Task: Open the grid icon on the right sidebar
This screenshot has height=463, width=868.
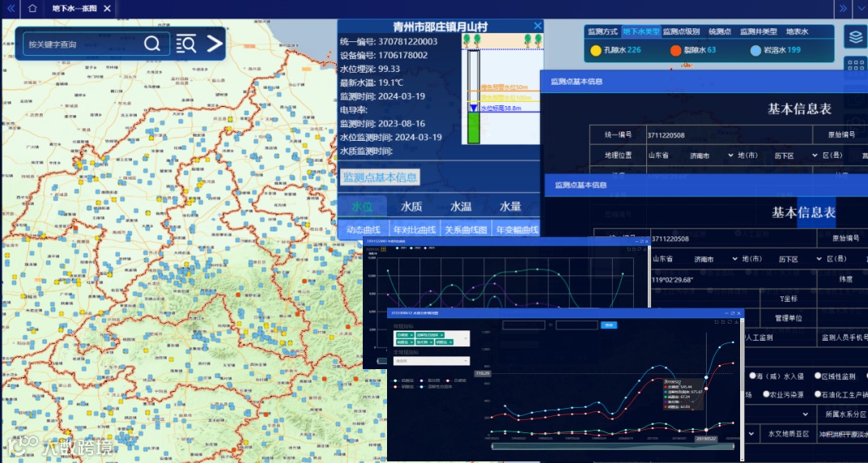Action: 856,66
